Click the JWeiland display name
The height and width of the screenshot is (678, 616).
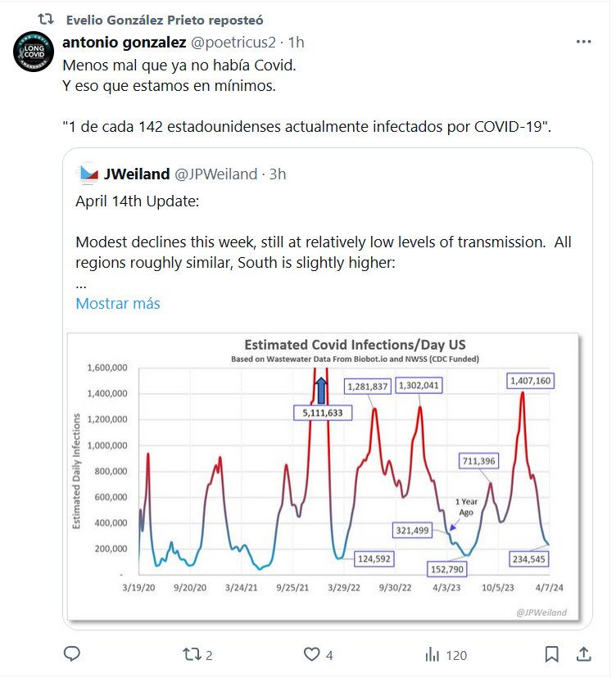tap(137, 174)
